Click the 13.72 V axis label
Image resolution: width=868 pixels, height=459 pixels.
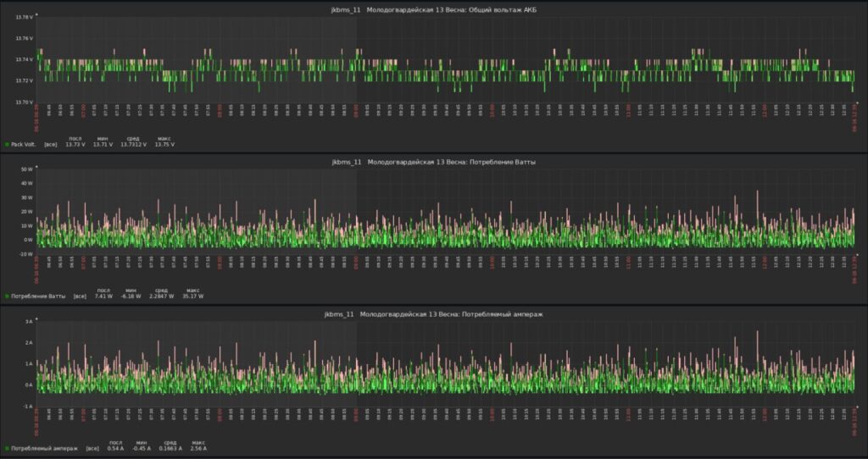(x=25, y=80)
